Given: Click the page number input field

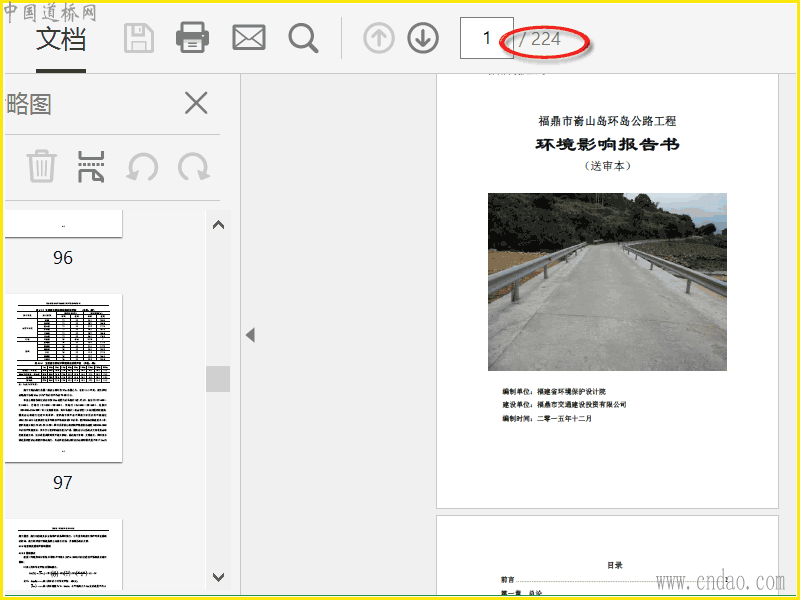Looking at the screenshot, I should click(x=487, y=38).
